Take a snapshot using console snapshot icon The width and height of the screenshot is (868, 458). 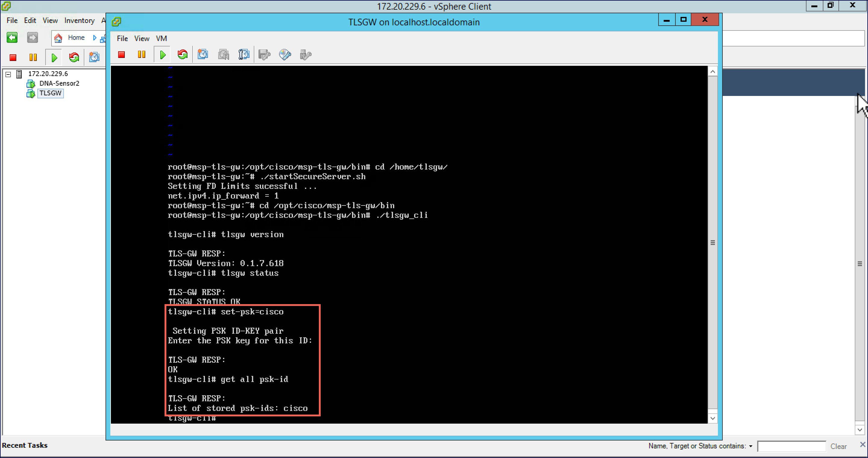tap(203, 55)
